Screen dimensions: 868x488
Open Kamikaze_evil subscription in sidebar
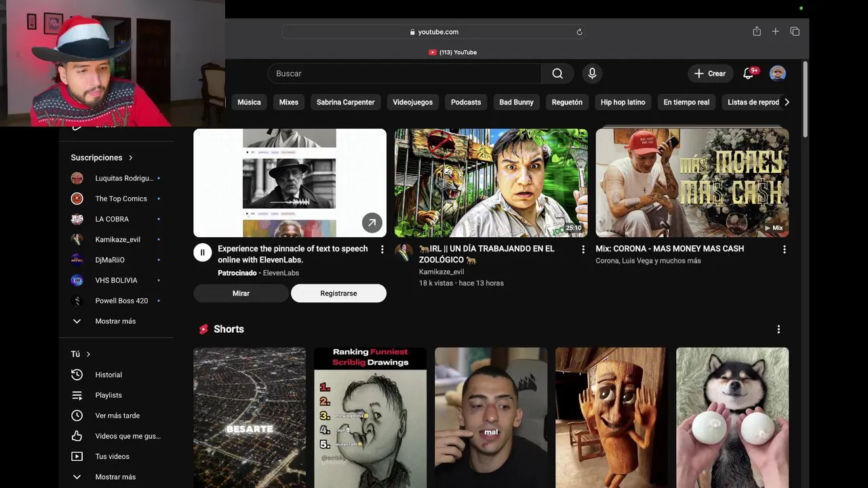click(116, 239)
